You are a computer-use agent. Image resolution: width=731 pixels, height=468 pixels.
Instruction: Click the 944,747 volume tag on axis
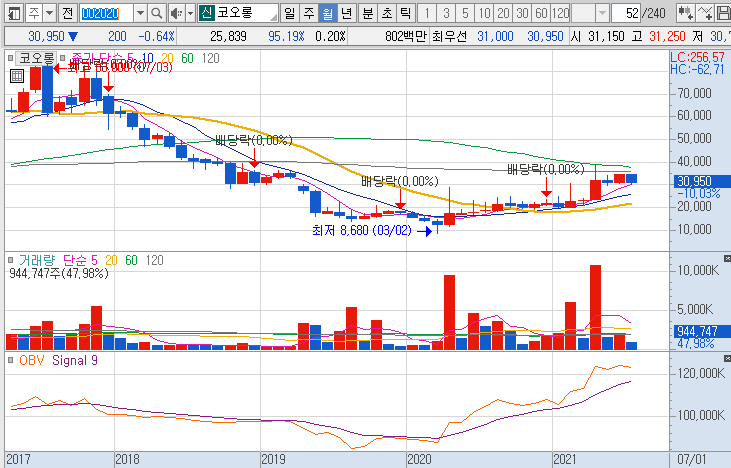click(702, 331)
